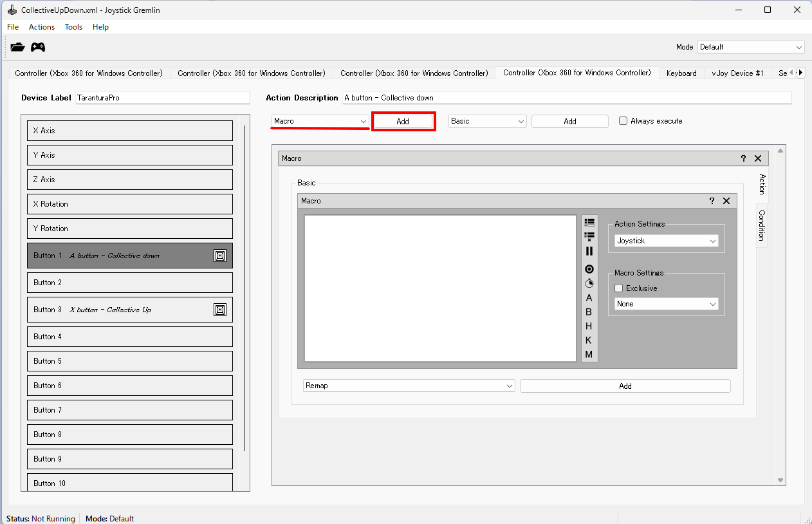Click the open profile folder icon
The image size is (812, 524).
17,47
